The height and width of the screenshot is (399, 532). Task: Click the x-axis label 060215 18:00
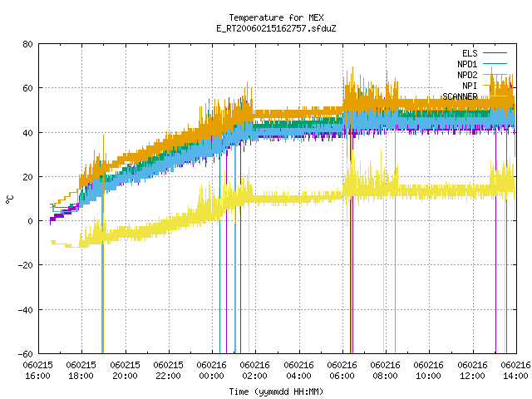(81, 371)
